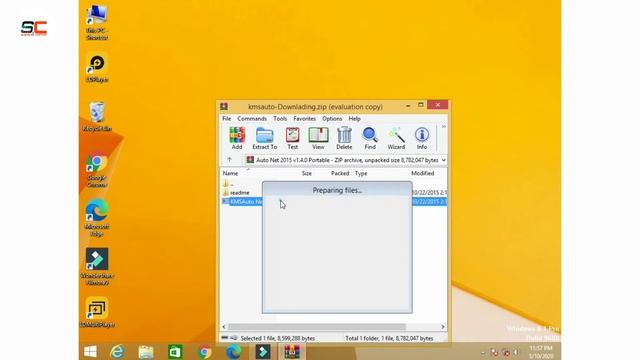Viewport: 640px width, 360px height.
Task: Click the Windows Start button
Action: tap(90, 351)
